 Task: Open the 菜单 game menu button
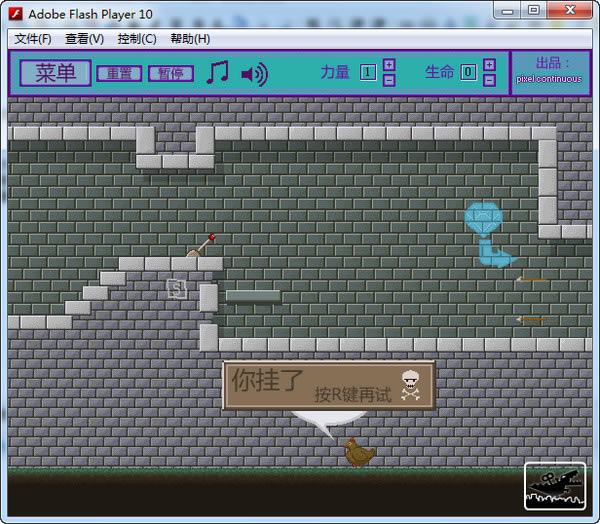pyautogui.click(x=55, y=73)
